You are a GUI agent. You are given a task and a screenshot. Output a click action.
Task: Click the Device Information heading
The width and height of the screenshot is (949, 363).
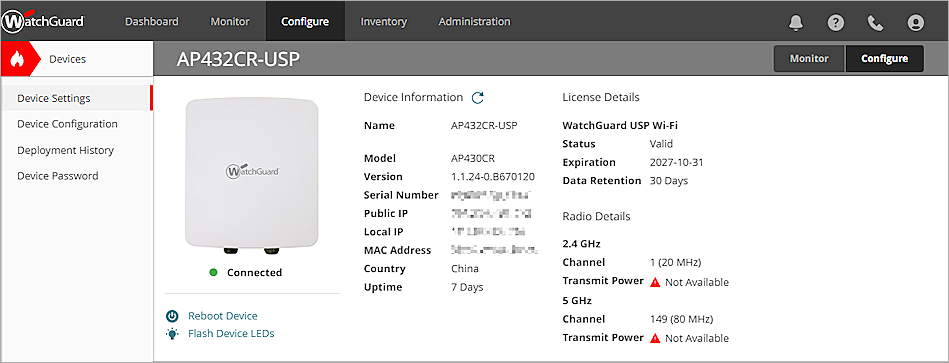tap(413, 97)
